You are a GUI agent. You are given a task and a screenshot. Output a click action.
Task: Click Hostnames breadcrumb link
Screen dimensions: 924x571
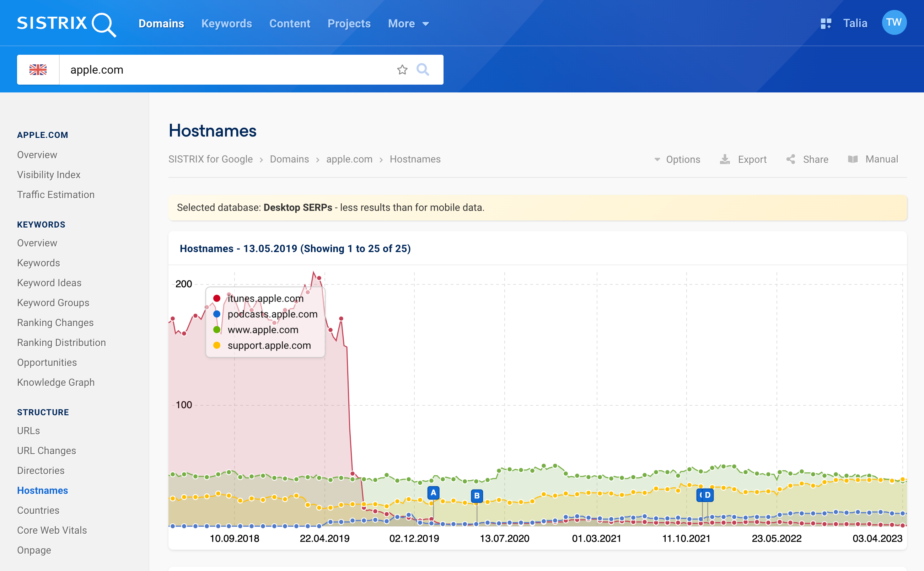415,159
